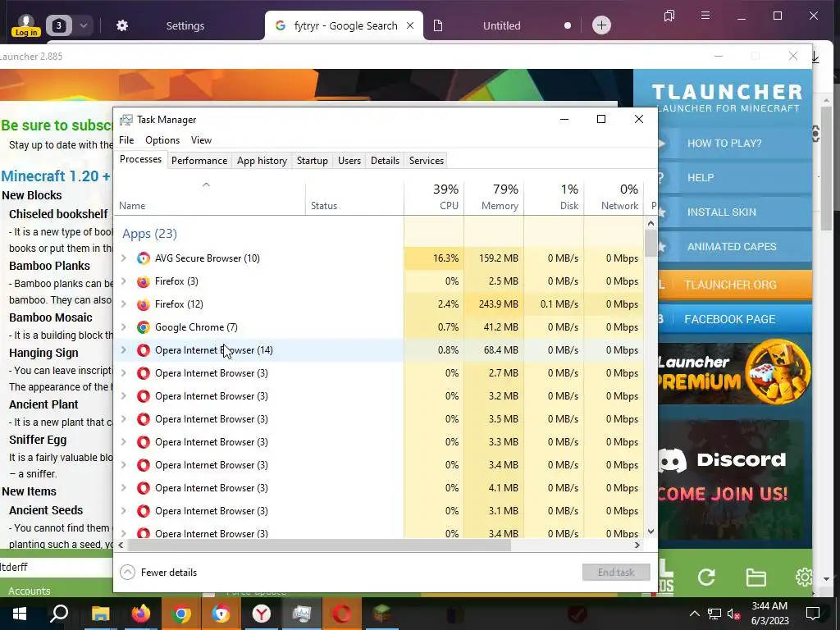Click the End task button

[616, 572]
